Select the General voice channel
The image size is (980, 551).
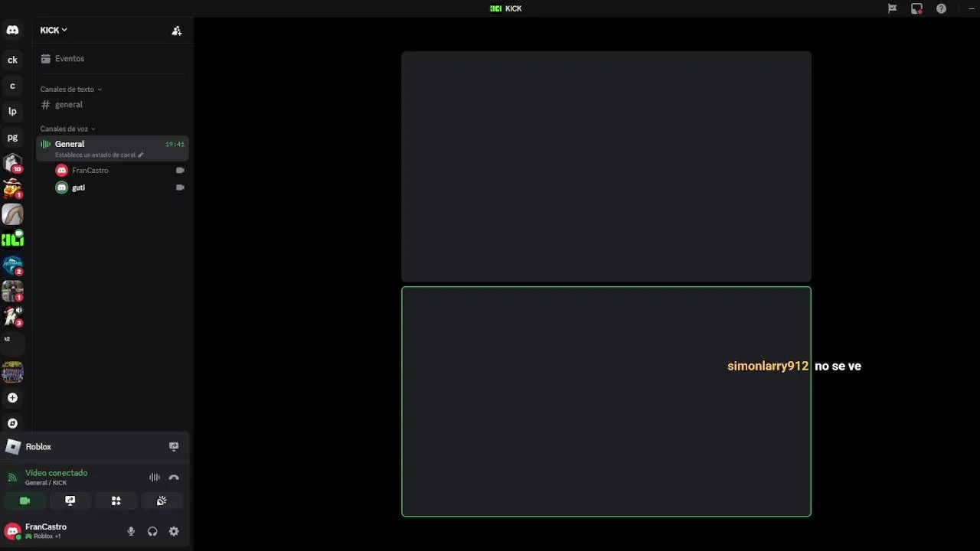(x=113, y=148)
